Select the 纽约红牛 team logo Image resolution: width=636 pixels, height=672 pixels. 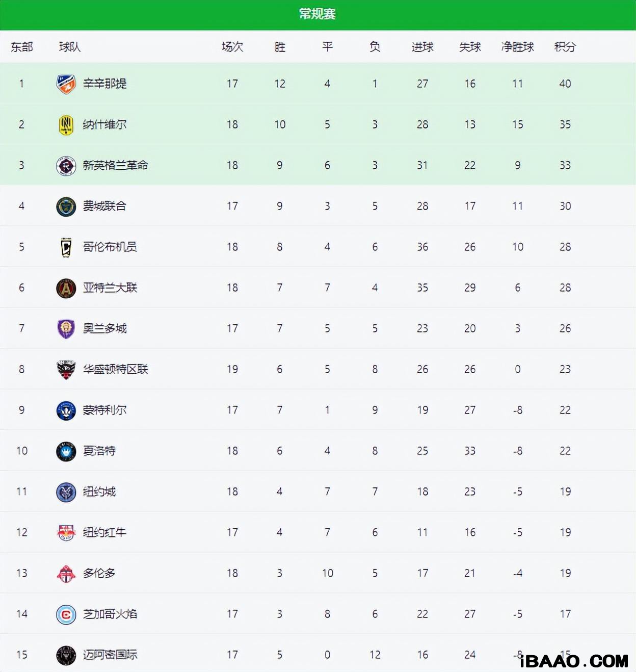pos(66,532)
